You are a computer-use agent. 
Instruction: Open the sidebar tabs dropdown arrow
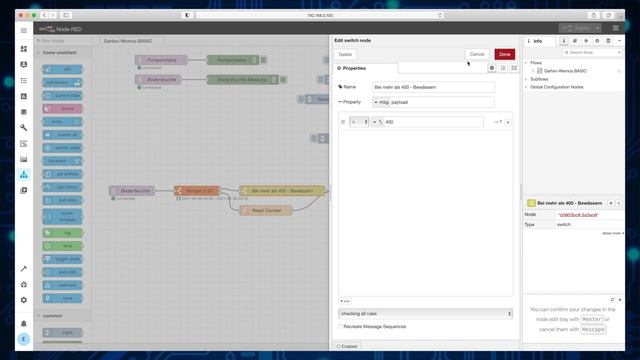pyautogui.click(x=619, y=41)
